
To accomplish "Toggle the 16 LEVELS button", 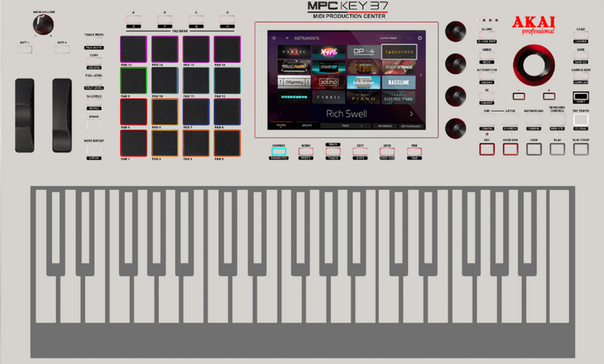I will pyautogui.click(x=94, y=102).
